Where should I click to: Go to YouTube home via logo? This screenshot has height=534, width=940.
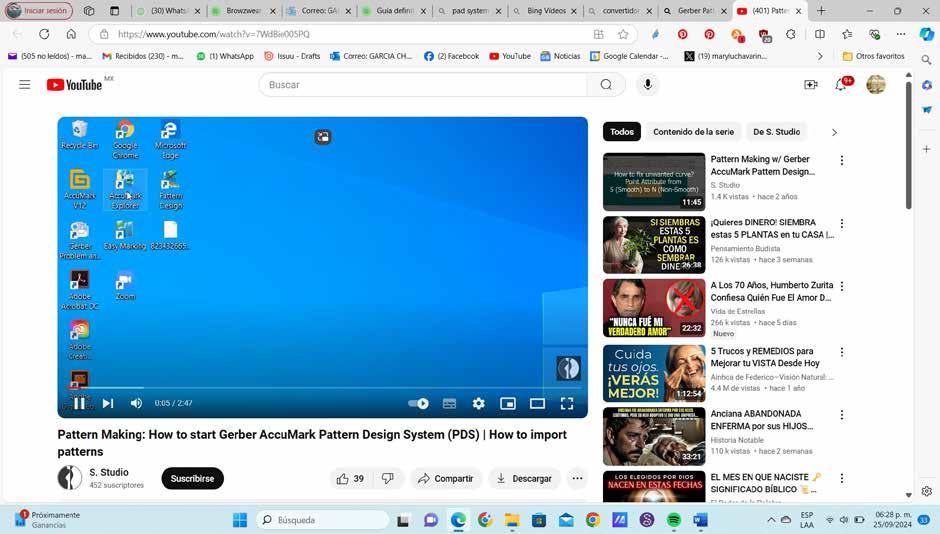click(x=74, y=85)
